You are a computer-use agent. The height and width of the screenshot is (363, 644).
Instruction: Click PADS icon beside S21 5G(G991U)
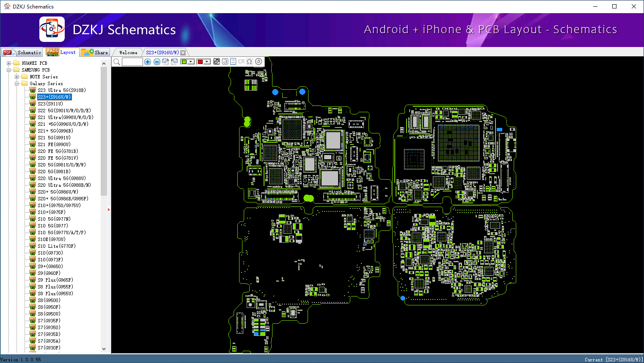pyautogui.click(x=33, y=137)
